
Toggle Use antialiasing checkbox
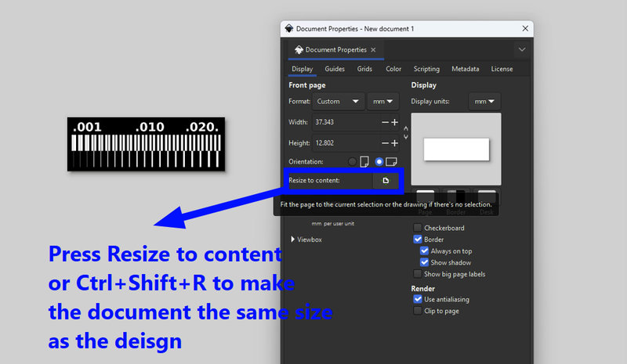tap(418, 299)
